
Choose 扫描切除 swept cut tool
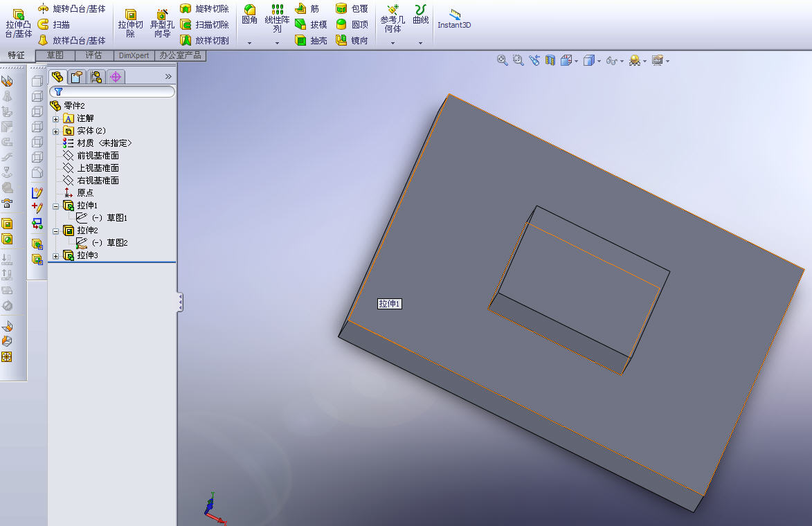click(204, 24)
